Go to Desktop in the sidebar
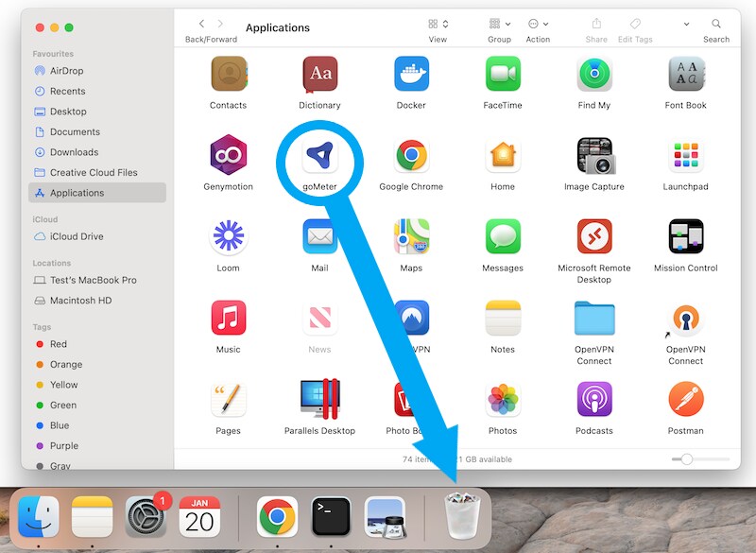 [97, 112]
